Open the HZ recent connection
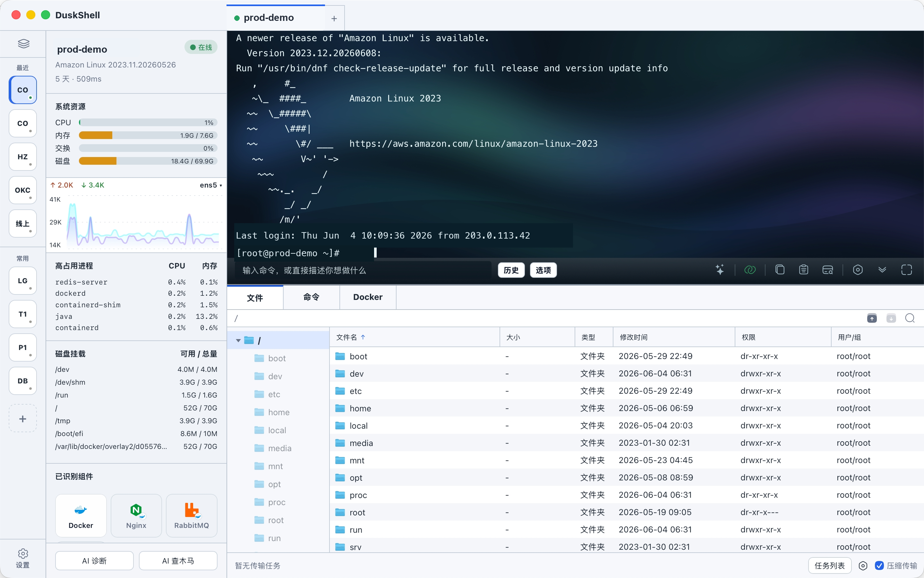Image resolution: width=924 pixels, height=578 pixels. point(23,157)
